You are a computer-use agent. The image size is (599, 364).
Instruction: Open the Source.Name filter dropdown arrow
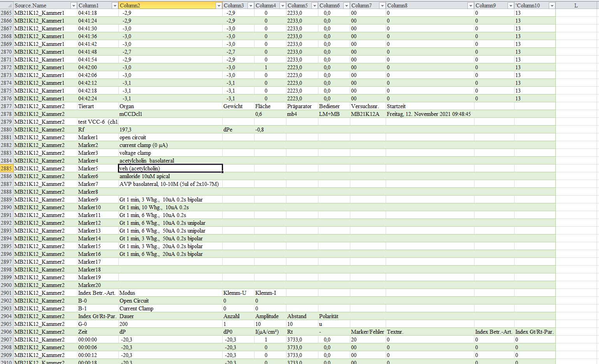(74, 5)
